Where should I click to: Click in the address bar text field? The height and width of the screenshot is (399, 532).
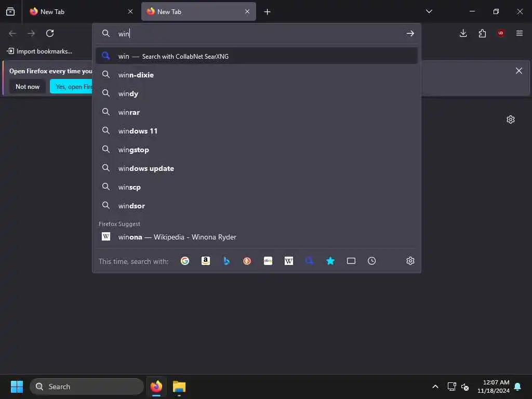click(260, 33)
